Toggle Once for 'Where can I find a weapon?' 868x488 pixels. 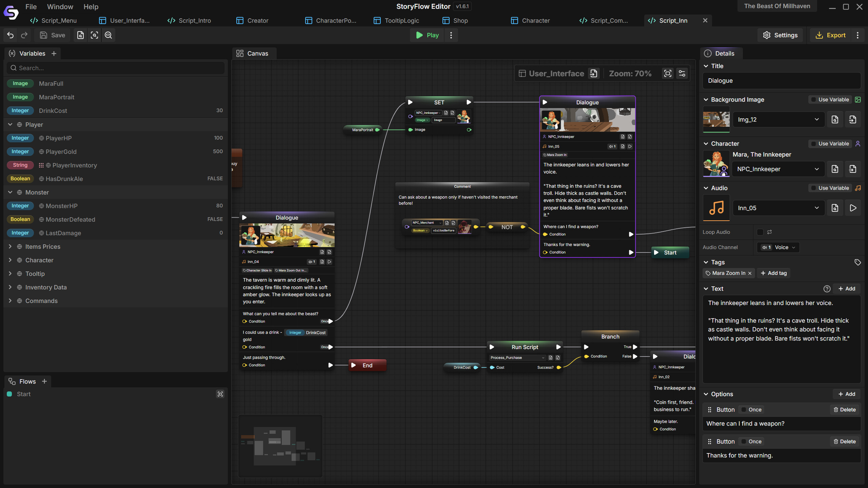[751, 410]
